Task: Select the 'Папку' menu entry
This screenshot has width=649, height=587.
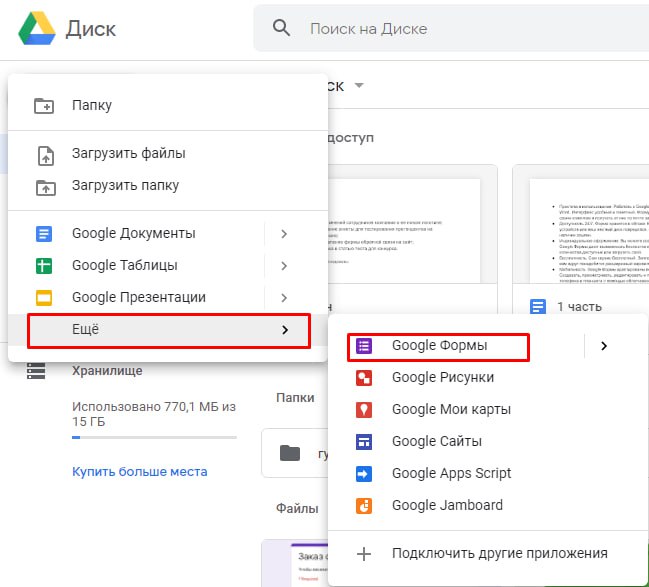Action: tap(168, 105)
